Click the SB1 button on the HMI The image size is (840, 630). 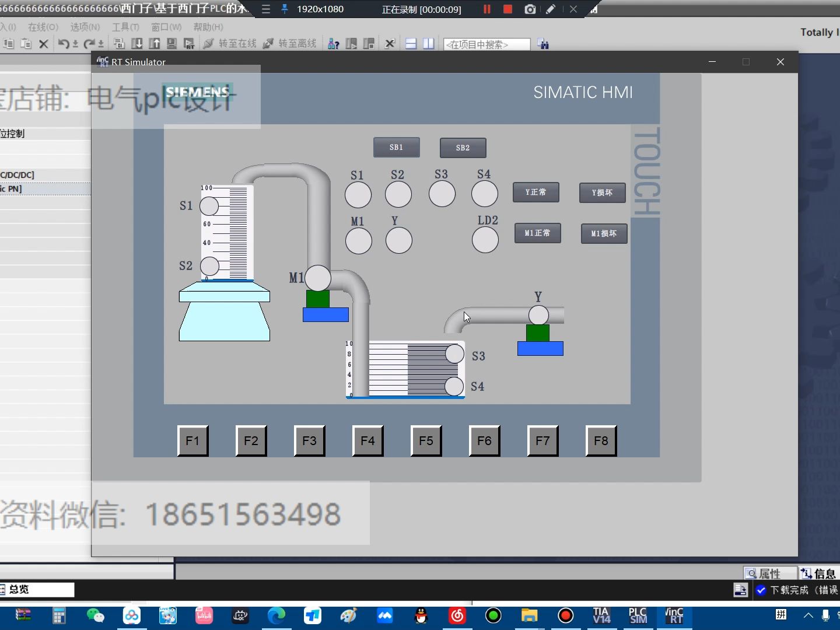click(396, 148)
